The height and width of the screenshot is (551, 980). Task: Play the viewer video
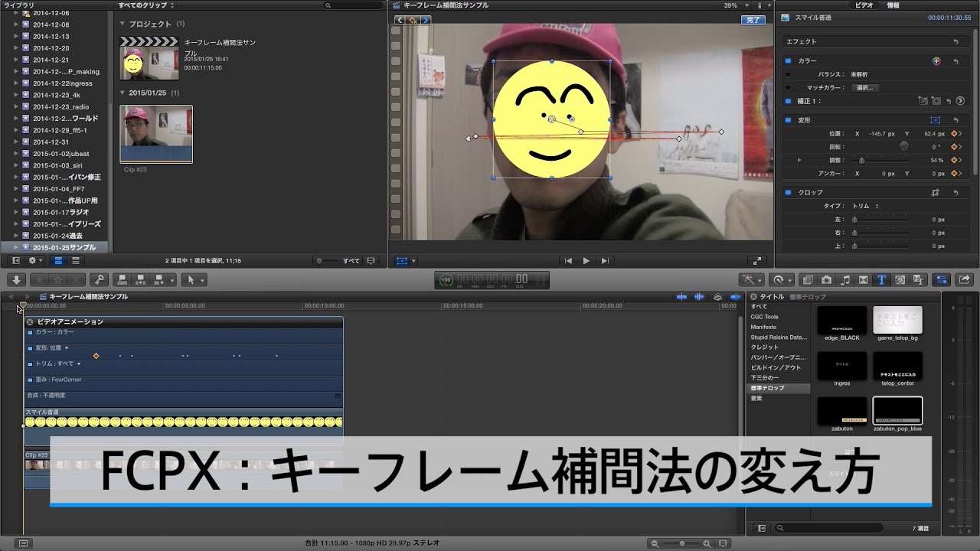pyautogui.click(x=586, y=261)
